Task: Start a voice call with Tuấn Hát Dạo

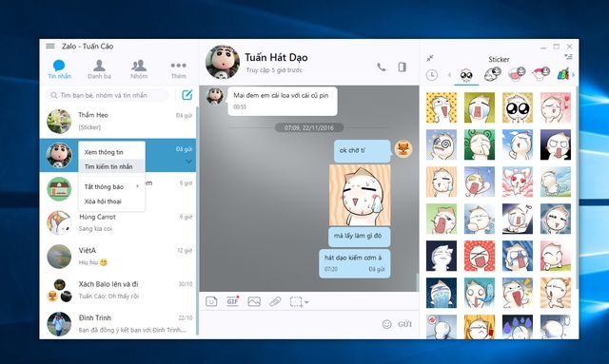Action: 382,67
